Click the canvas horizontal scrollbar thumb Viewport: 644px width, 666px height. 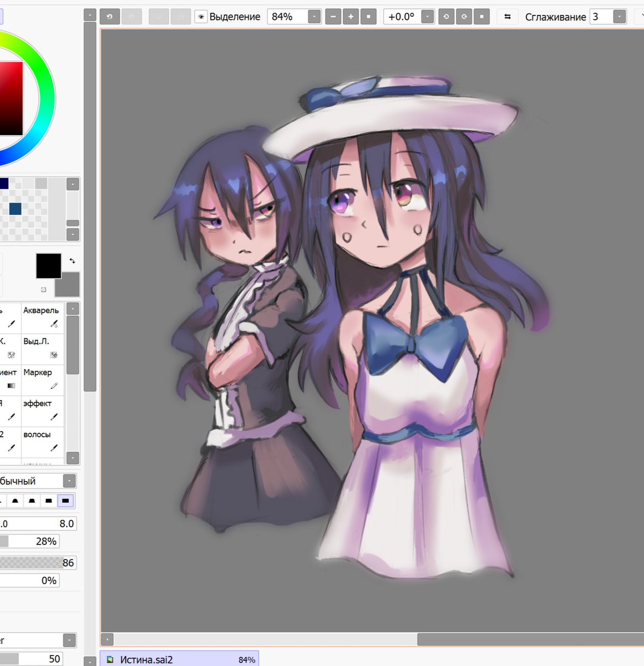click(x=530, y=639)
